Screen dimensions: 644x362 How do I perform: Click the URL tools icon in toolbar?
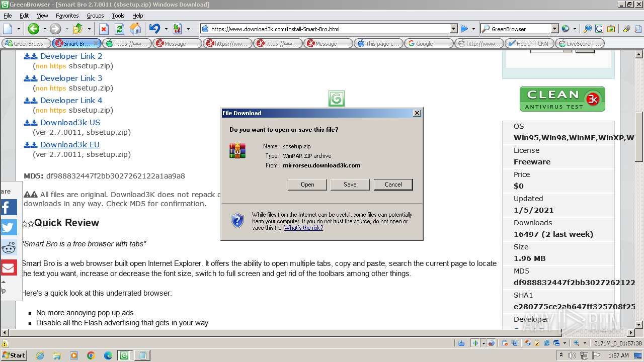(x=177, y=29)
